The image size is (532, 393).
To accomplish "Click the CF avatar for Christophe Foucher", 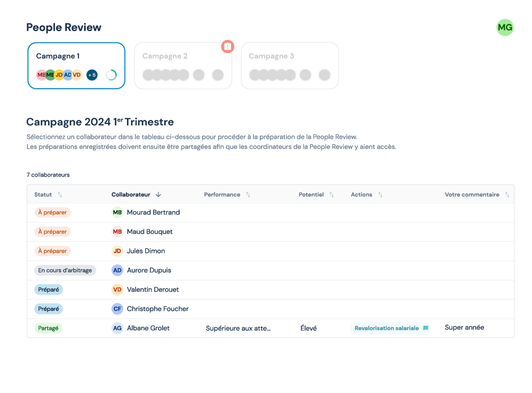I will coord(117,309).
